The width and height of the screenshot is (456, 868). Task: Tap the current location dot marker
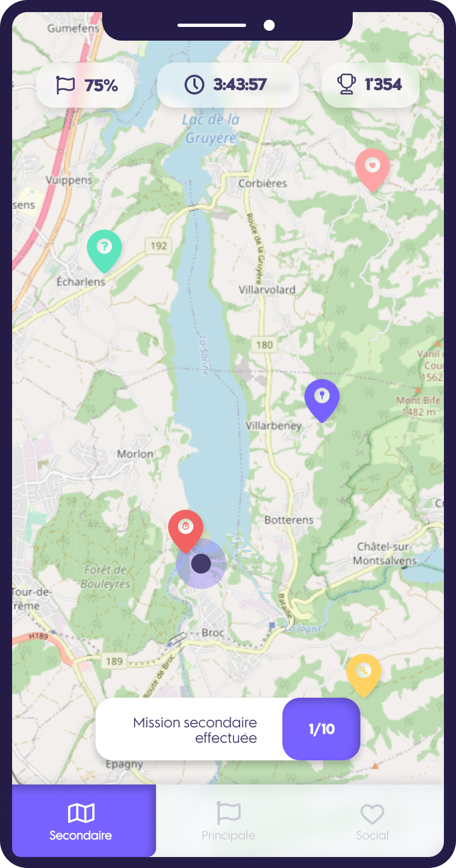coord(201,563)
